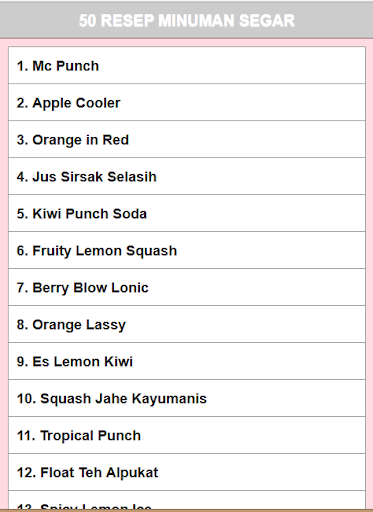The height and width of the screenshot is (512, 373).
Task: Tap the Jus Sirsak Selasih entry
Action: [x=187, y=176]
